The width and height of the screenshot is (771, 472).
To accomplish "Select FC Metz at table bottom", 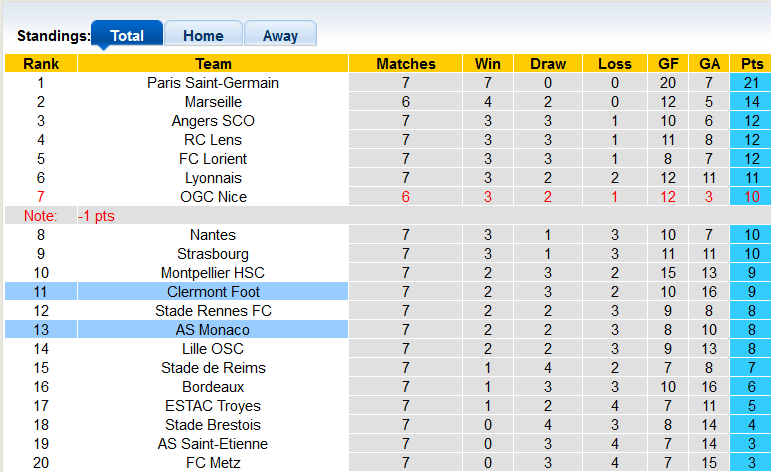I will [x=213, y=463].
